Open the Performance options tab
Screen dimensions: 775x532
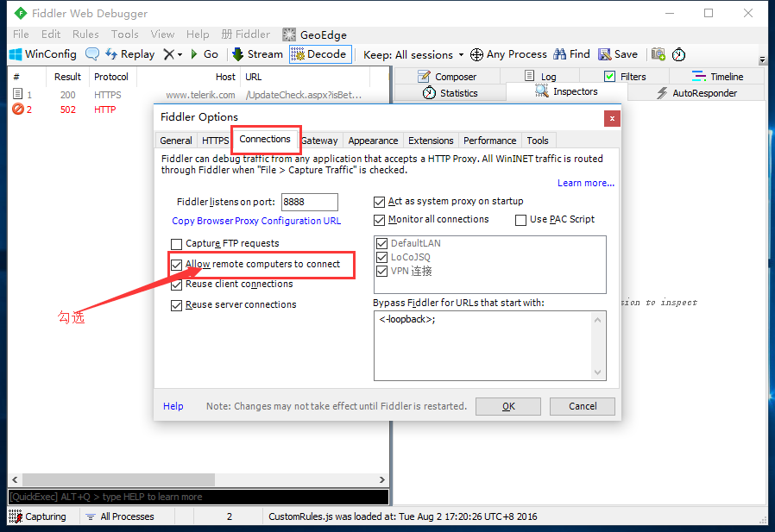click(490, 141)
